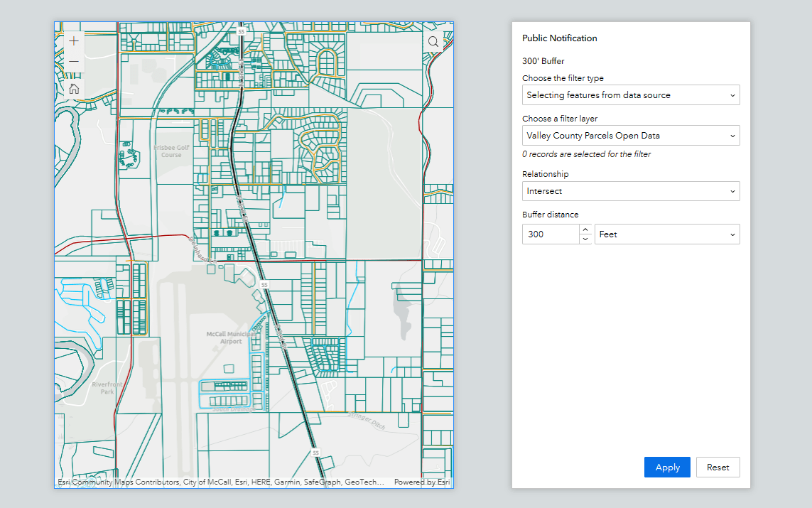Screen dimensions: 812x508
Task: Click the Esri Community Maps Contributors attribution
Action: 114,481
